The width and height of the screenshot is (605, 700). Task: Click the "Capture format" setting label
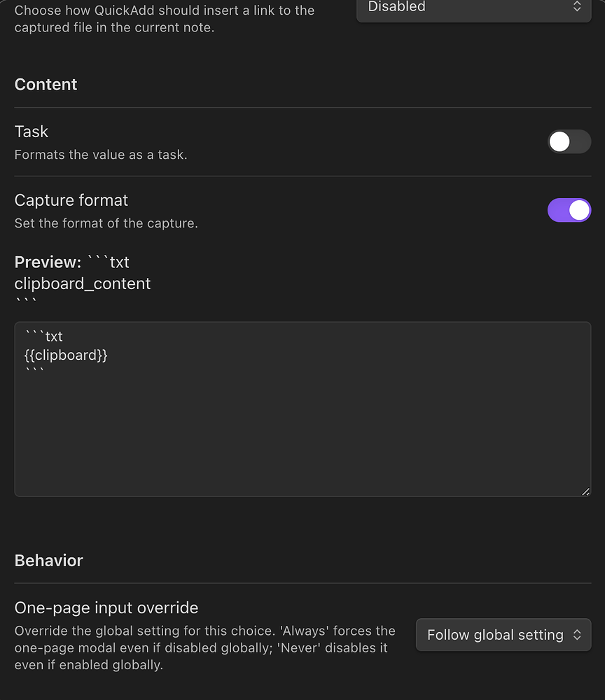[x=71, y=200]
